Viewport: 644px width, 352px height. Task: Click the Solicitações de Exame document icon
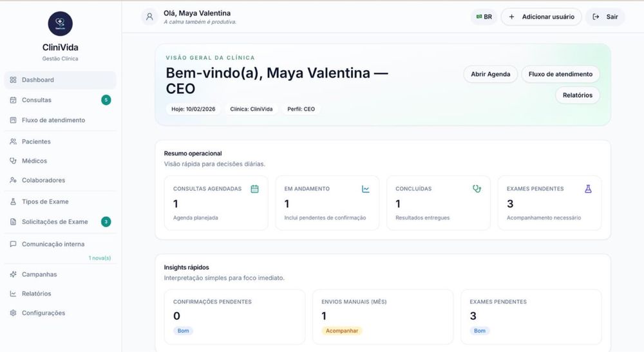click(13, 221)
